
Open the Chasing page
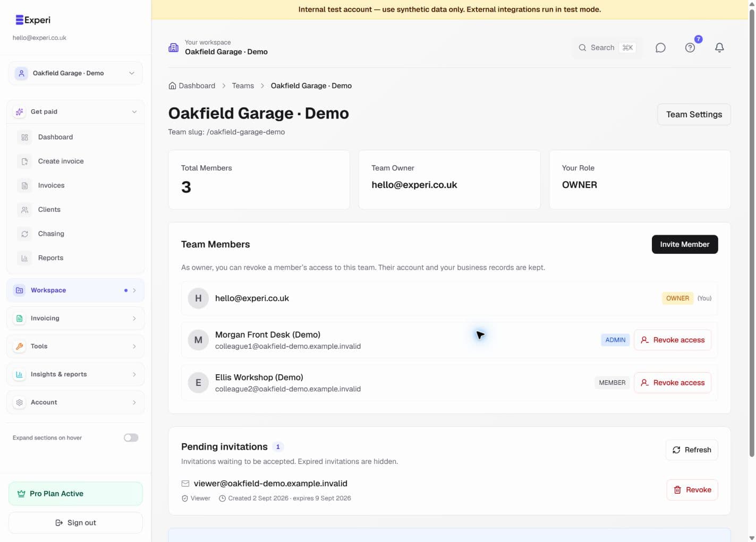pos(75,234)
